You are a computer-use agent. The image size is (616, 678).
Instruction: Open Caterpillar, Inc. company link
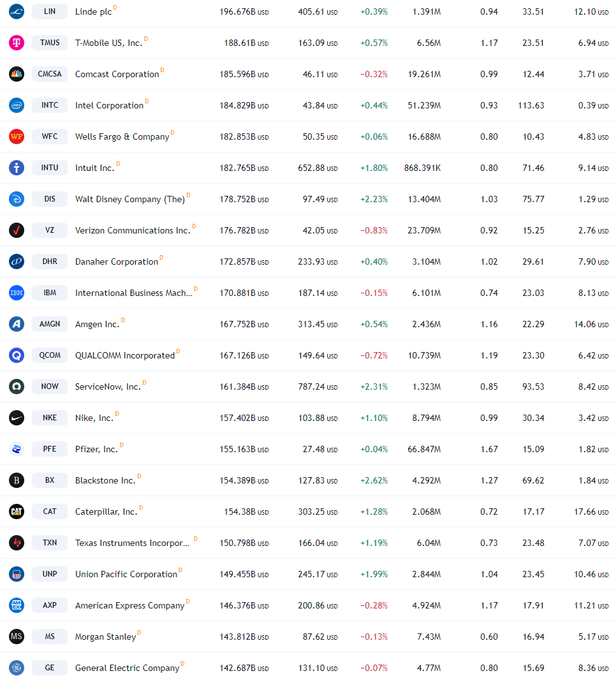106,512
